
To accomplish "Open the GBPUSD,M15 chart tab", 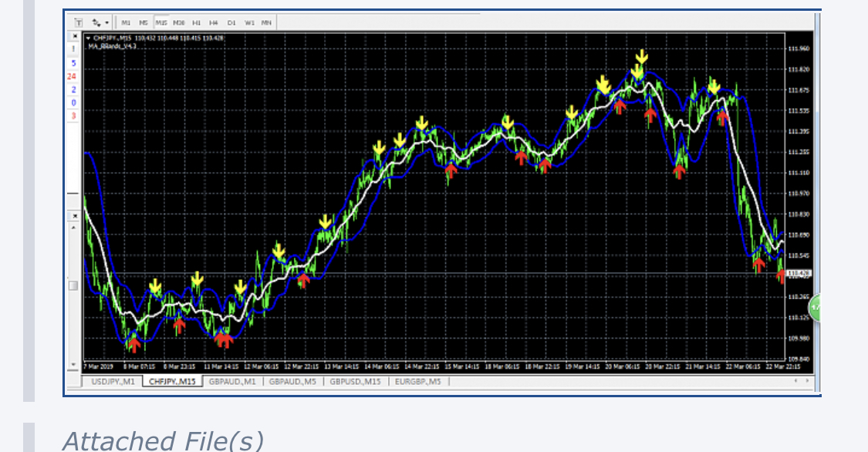I will (356, 382).
